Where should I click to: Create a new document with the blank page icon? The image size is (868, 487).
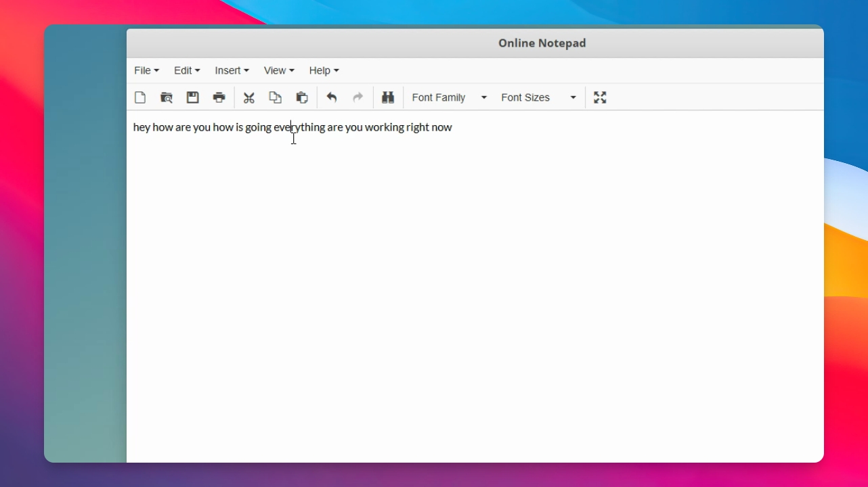(140, 97)
